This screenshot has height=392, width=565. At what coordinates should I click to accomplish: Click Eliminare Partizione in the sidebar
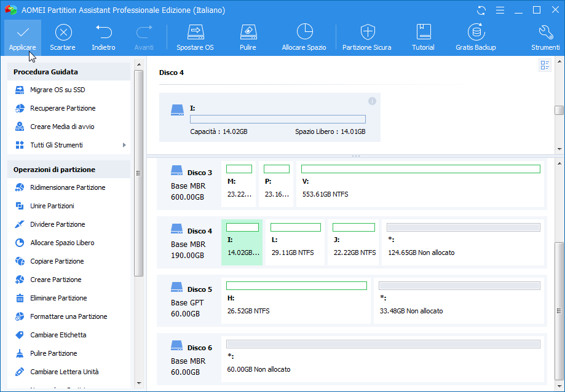pyautogui.click(x=58, y=298)
